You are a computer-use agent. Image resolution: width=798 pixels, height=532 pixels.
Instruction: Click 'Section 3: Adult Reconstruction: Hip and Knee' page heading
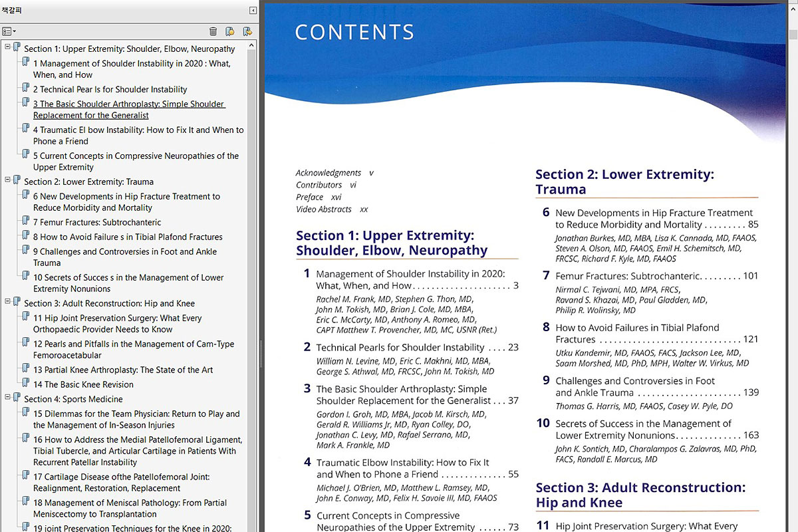[x=640, y=495]
